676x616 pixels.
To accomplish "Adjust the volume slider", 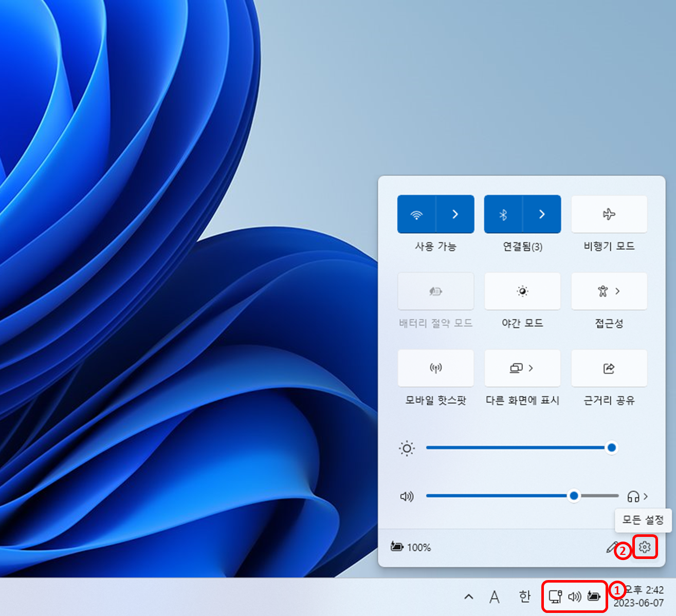I will tap(522, 496).
